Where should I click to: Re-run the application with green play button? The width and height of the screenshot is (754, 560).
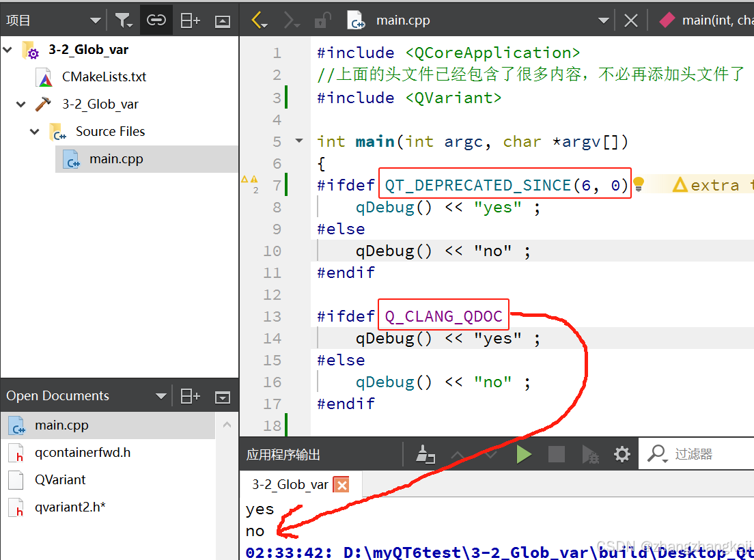pos(523,454)
